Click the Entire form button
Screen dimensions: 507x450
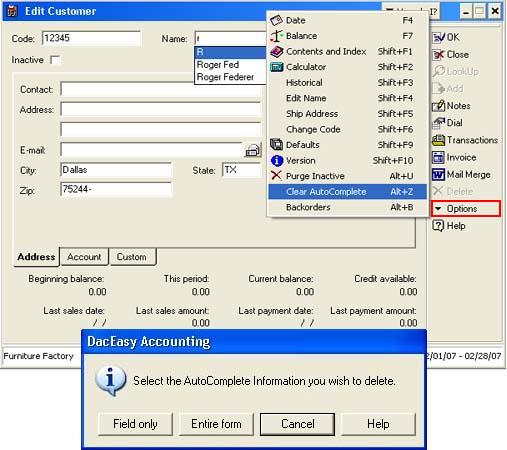coord(216,424)
